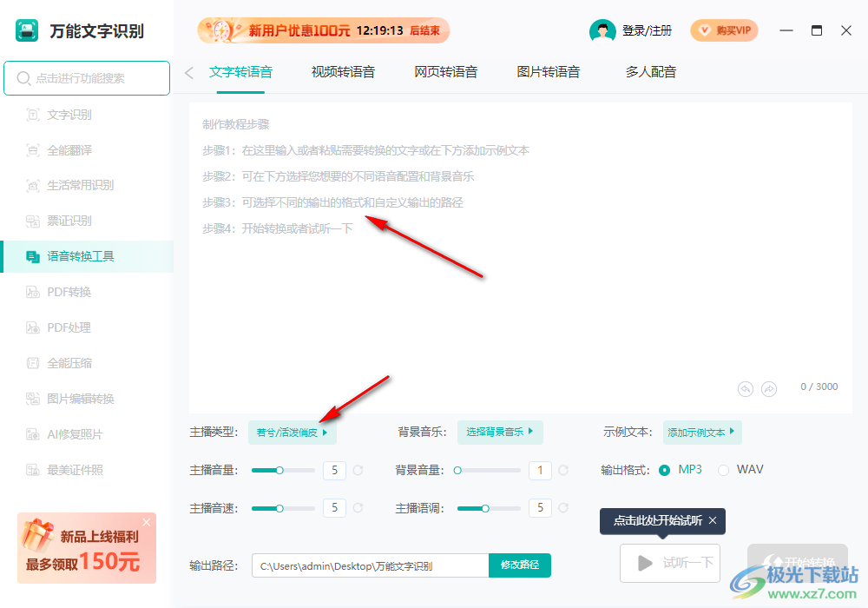Click the 0 / 3000 character counter
Screen dimensions: 868x608
click(x=819, y=387)
